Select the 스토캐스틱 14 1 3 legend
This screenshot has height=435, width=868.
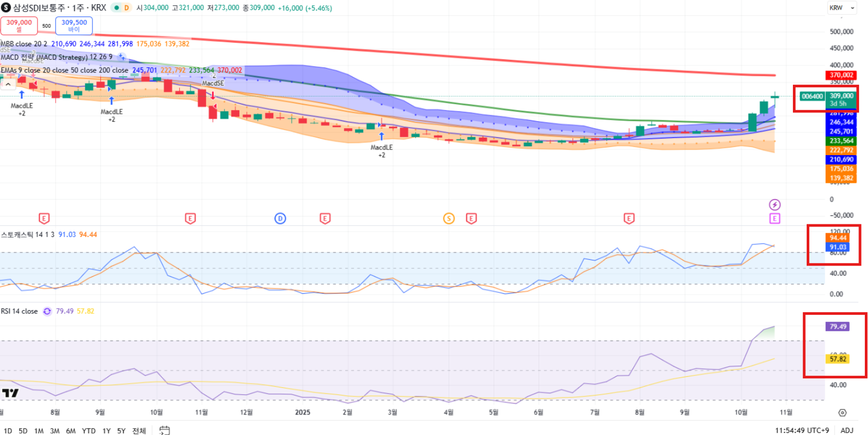coord(28,234)
